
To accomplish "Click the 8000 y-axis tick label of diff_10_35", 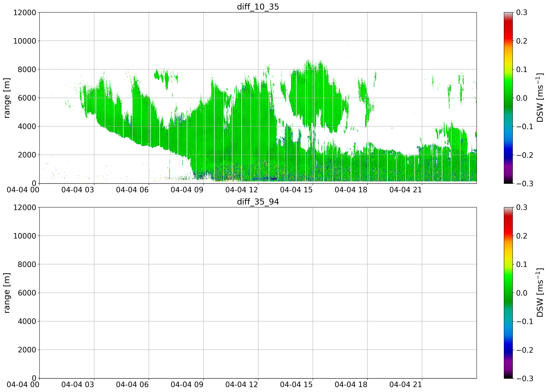I will pyautogui.click(x=27, y=70).
